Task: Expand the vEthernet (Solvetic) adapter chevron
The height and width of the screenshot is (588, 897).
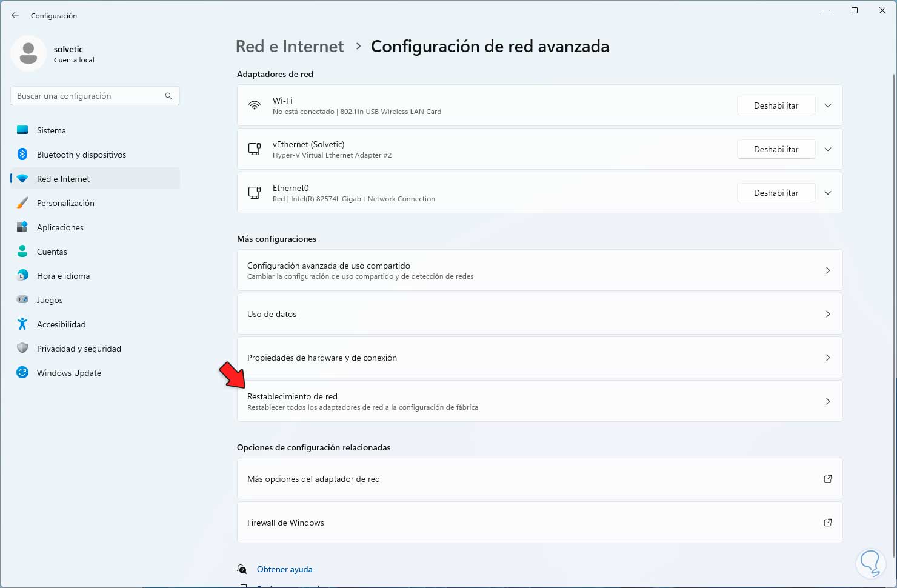Action: [x=828, y=149]
